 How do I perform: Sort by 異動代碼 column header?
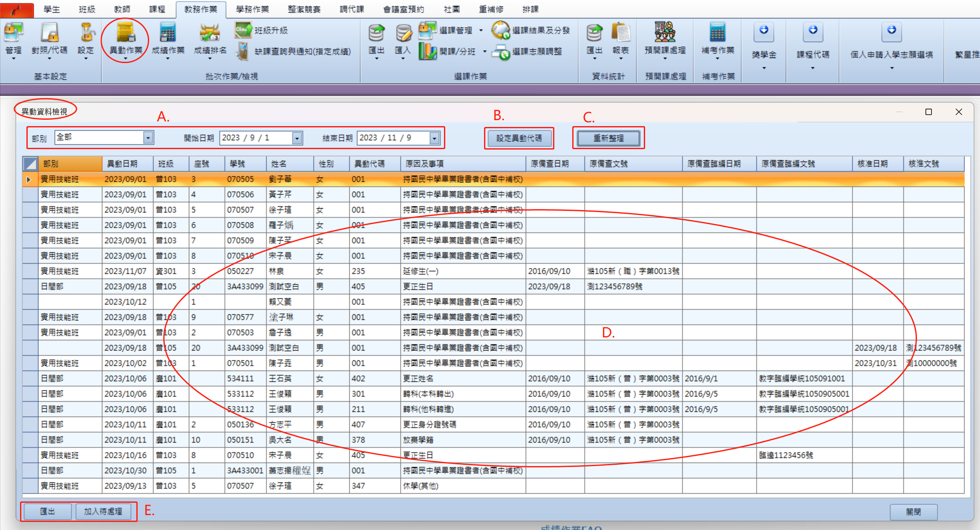pyautogui.click(x=375, y=164)
